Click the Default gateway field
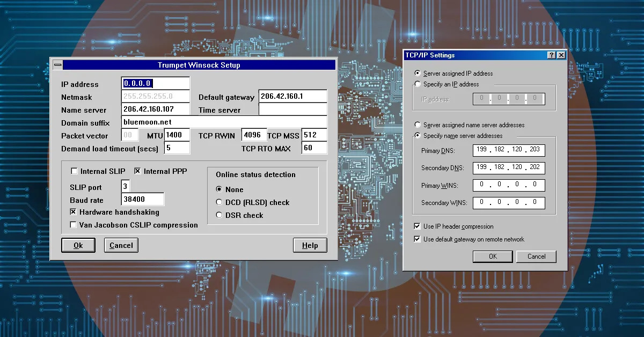Screen dimensions: 644x337 [292, 97]
